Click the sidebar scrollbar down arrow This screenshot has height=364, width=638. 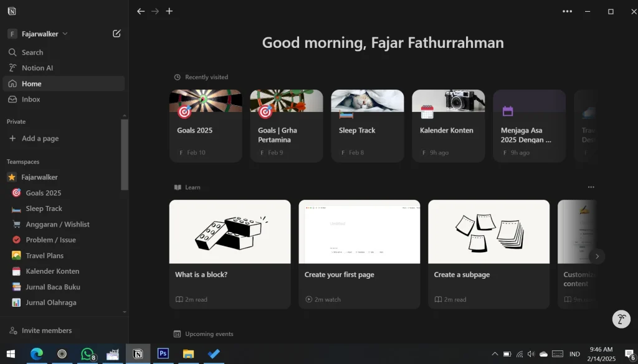coord(125,312)
